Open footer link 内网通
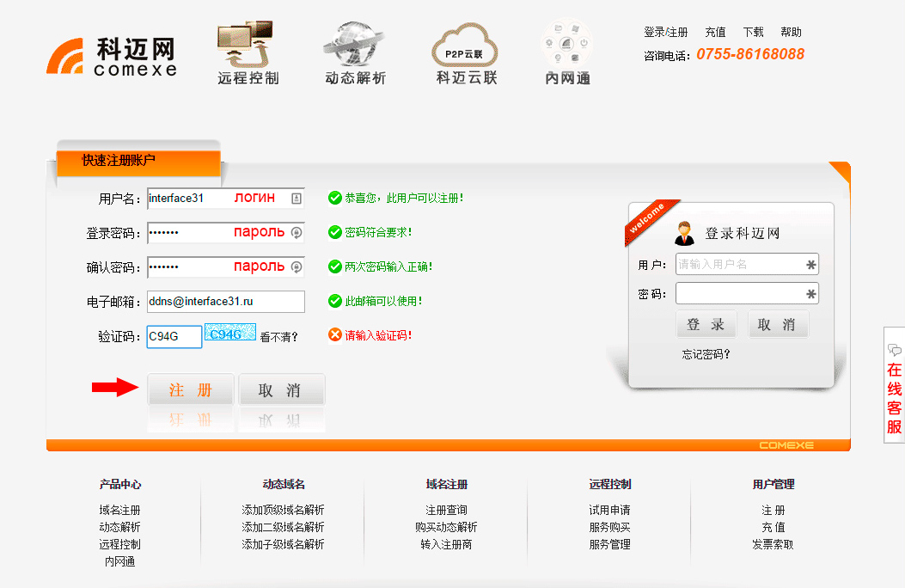 click(119, 561)
